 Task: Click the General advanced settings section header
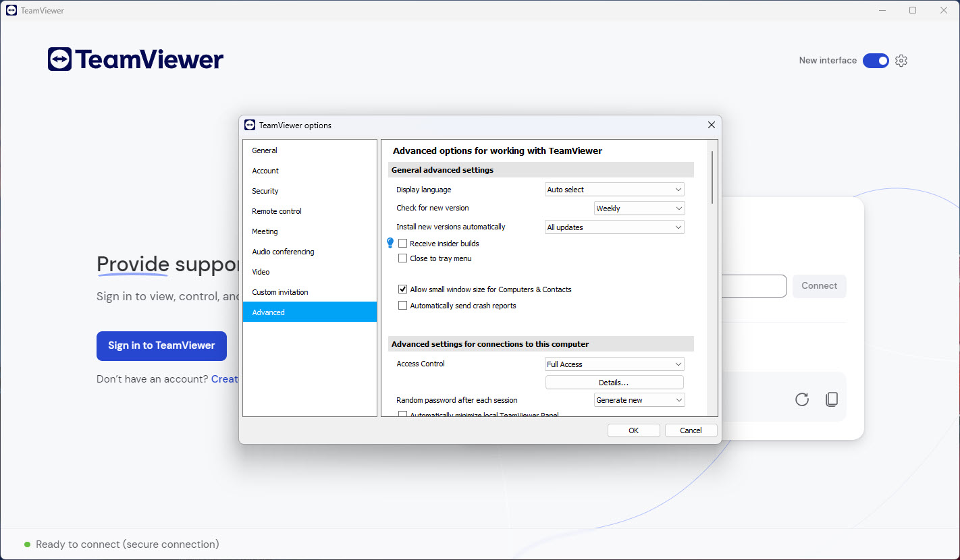(x=541, y=170)
